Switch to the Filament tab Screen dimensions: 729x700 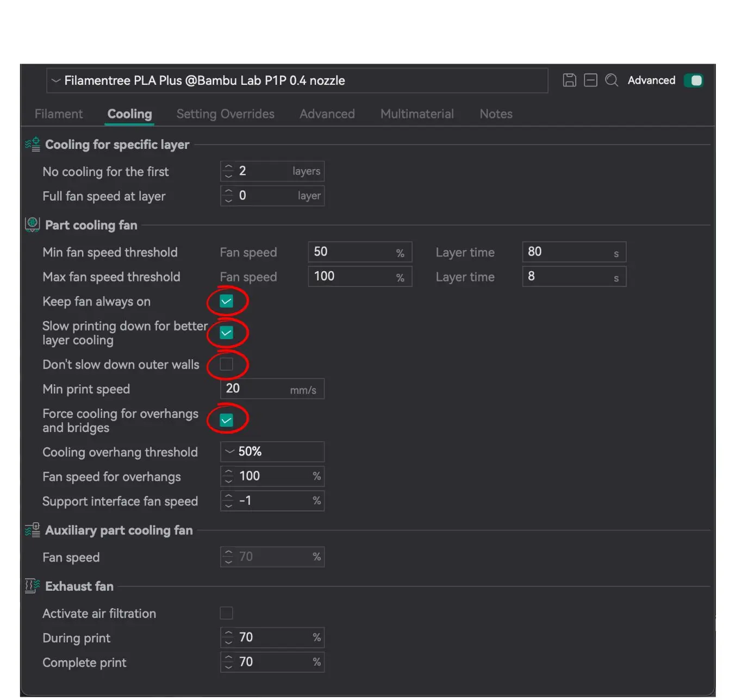pyautogui.click(x=59, y=114)
